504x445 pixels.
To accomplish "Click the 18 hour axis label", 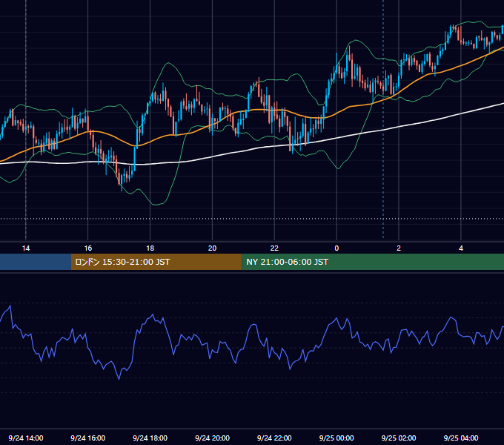I will pyautogui.click(x=150, y=248).
